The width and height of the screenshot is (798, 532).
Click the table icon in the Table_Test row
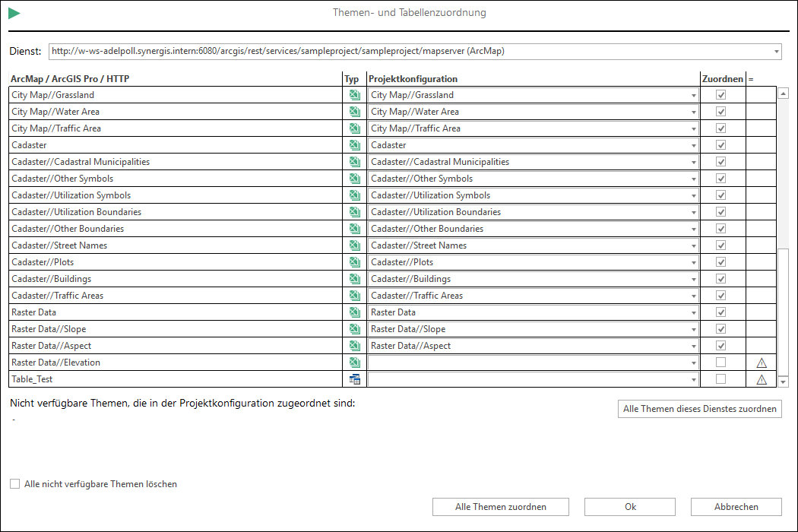click(x=354, y=378)
